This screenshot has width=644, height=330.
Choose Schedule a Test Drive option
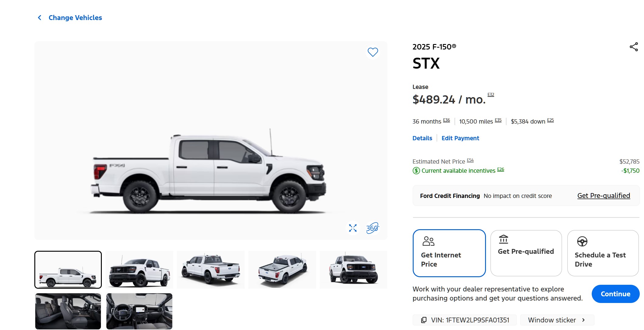(603, 253)
